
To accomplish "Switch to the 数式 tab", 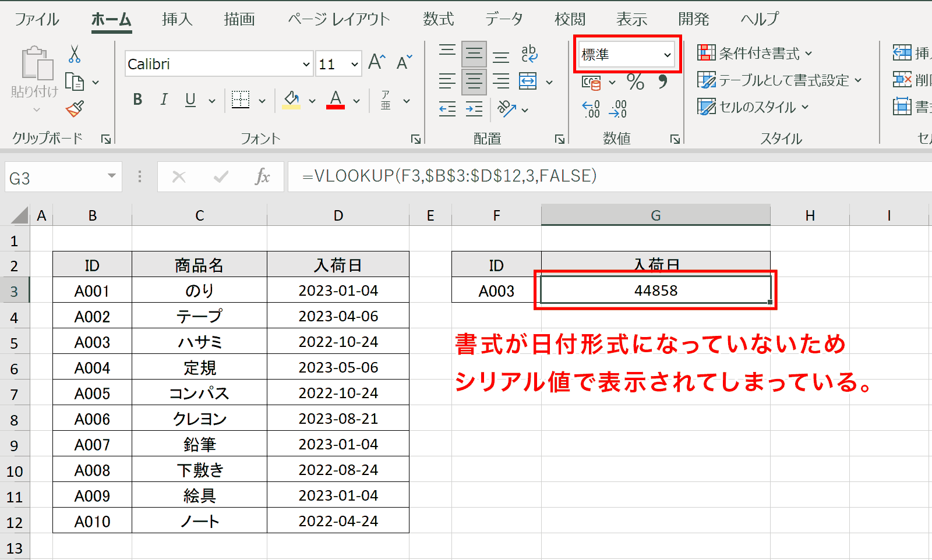I will coord(438,19).
